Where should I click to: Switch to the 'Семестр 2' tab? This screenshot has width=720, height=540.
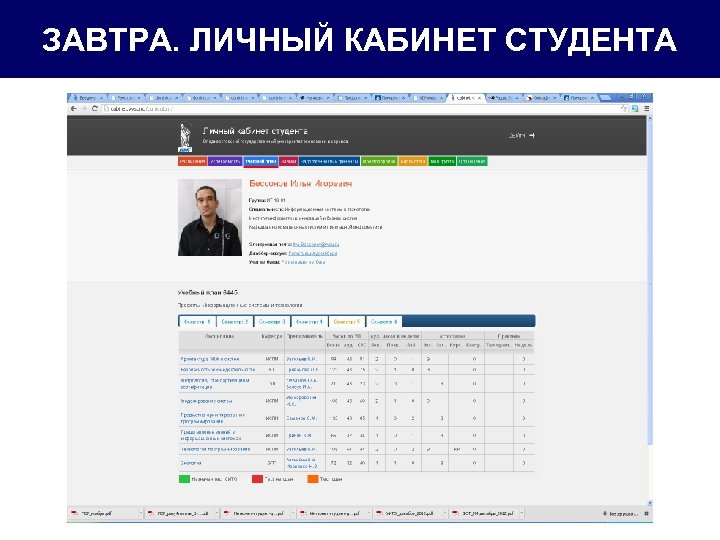(x=235, y=321)
